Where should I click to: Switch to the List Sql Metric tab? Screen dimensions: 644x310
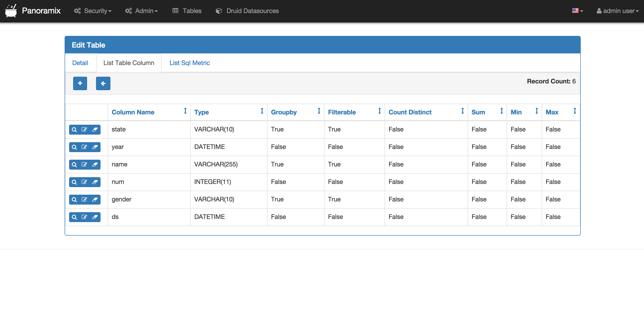point(190,63)
